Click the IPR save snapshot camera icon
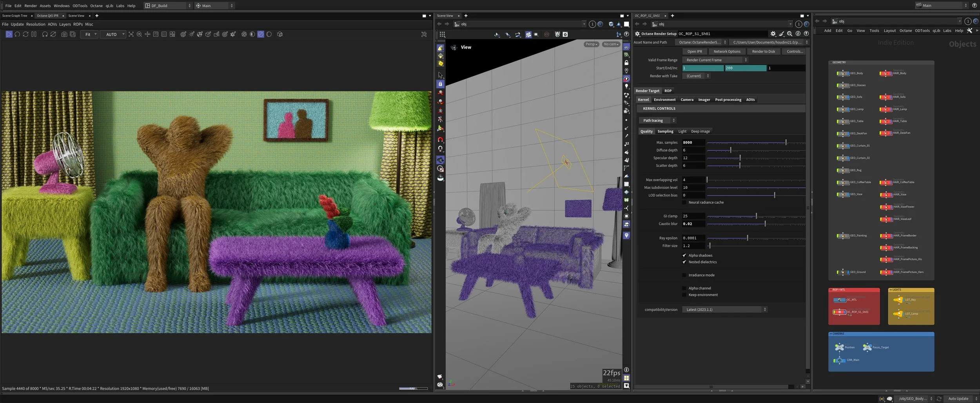This screenshot has width=980, height=403. [64, 34]
